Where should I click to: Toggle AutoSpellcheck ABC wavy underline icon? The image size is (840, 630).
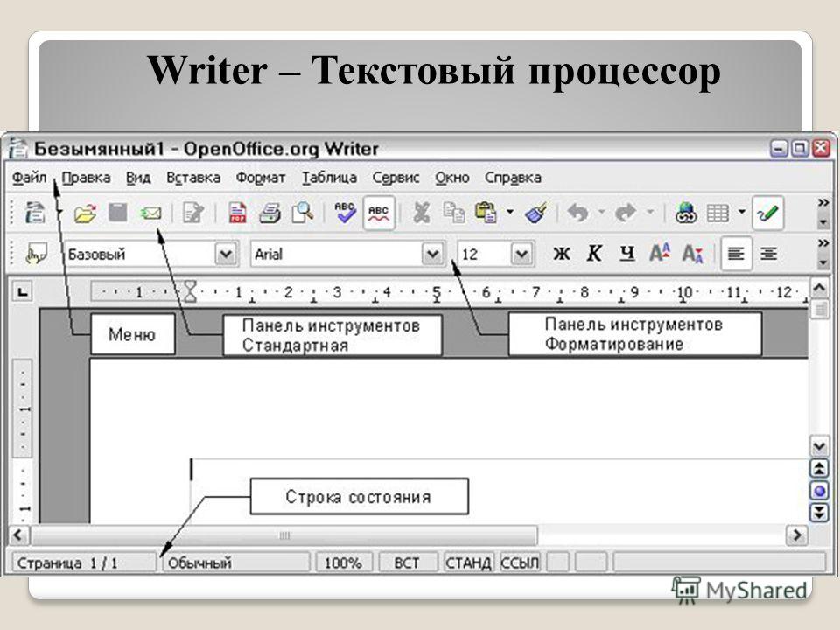(x=379, y=213)
